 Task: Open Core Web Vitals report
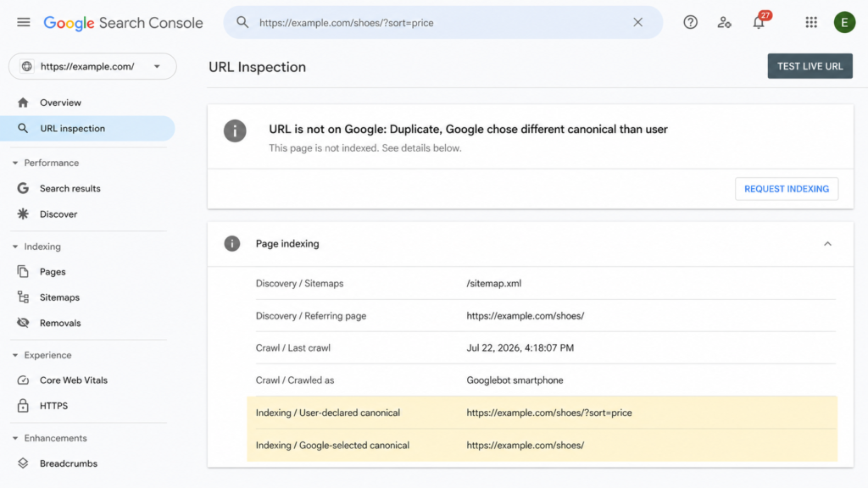click(x=74, y=380)
